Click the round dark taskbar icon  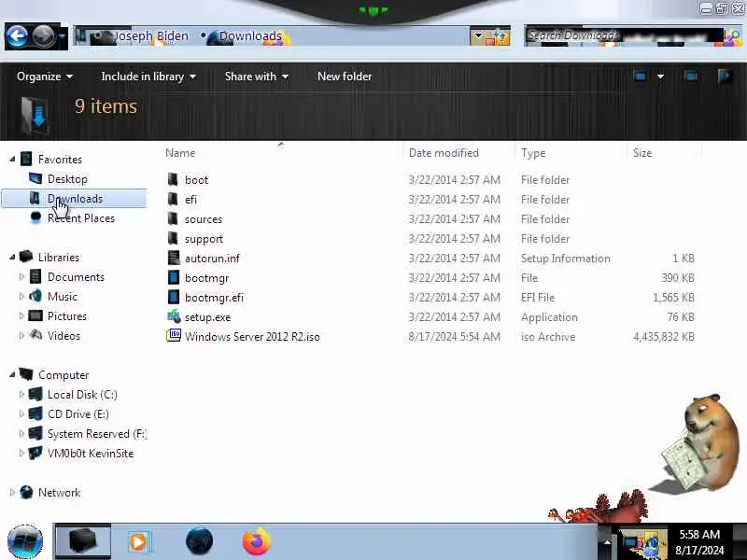point(199,541)
